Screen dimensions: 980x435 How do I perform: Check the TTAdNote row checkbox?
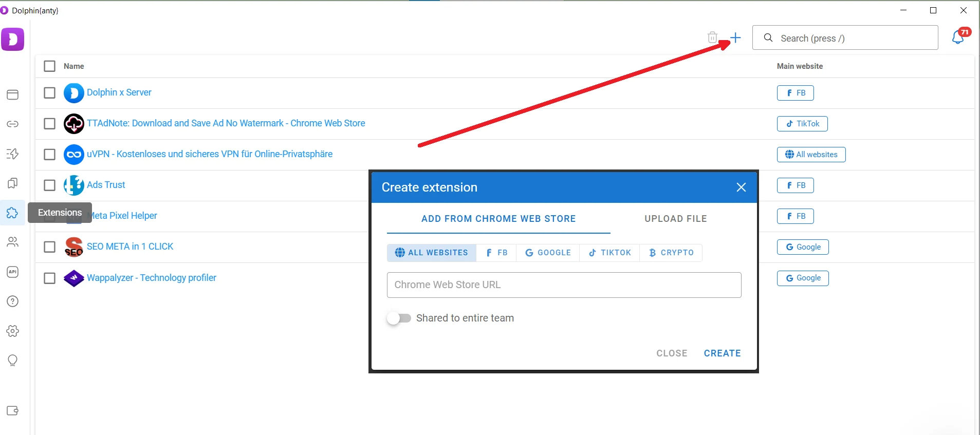tap(49, 124)
